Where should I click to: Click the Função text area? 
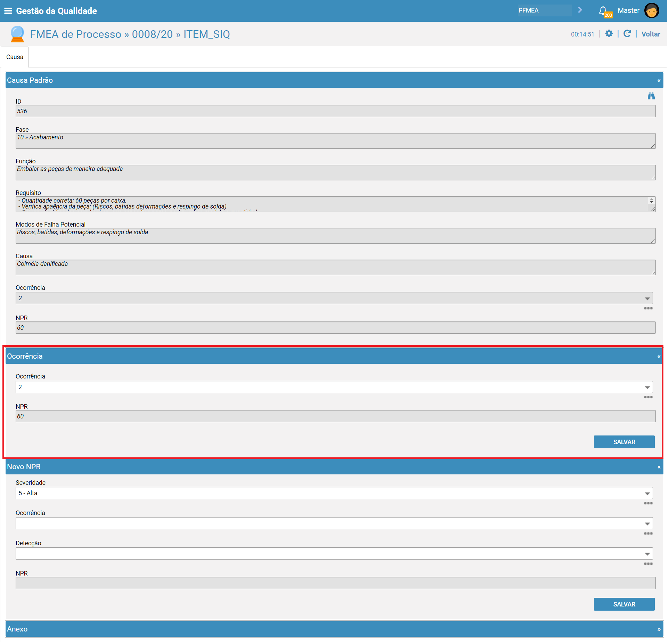336,173
